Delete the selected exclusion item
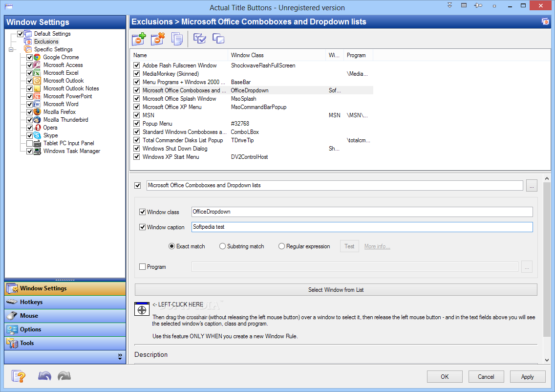This screenshot has height=392, width=555. [157, 39]
